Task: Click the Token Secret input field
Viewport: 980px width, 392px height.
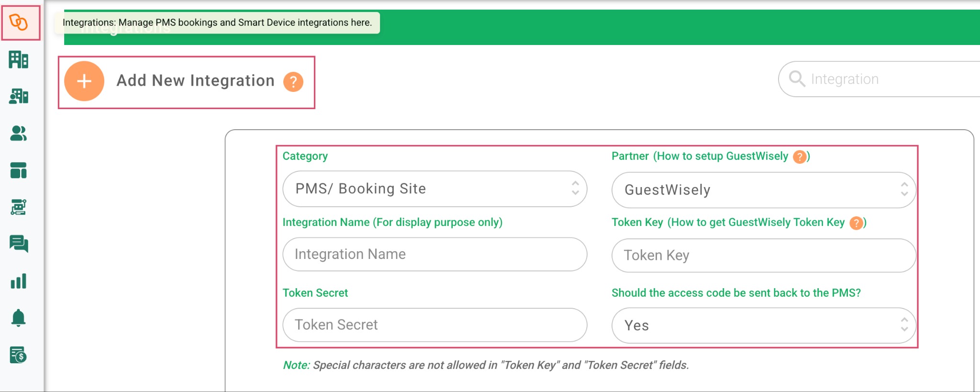Action: (434, 325)
